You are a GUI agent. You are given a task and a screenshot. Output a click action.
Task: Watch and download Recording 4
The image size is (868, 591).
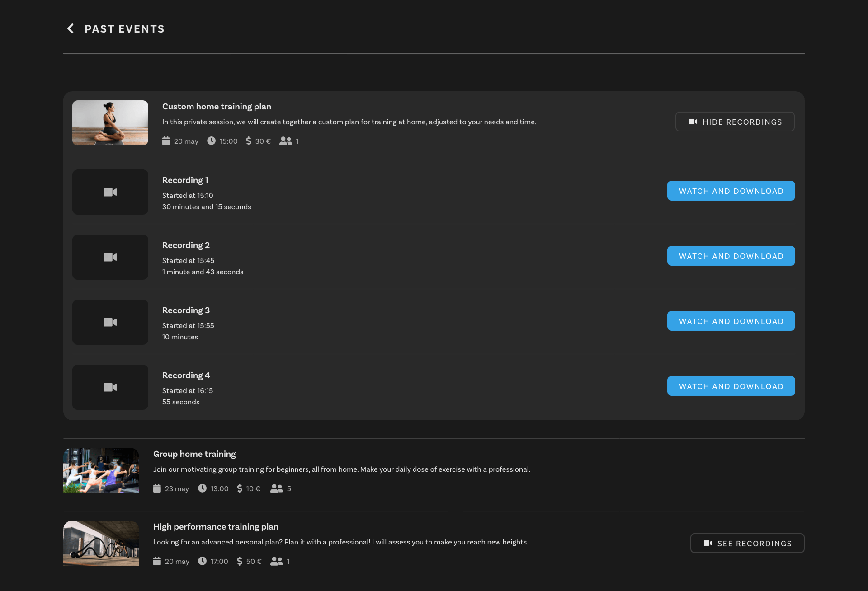731,386
